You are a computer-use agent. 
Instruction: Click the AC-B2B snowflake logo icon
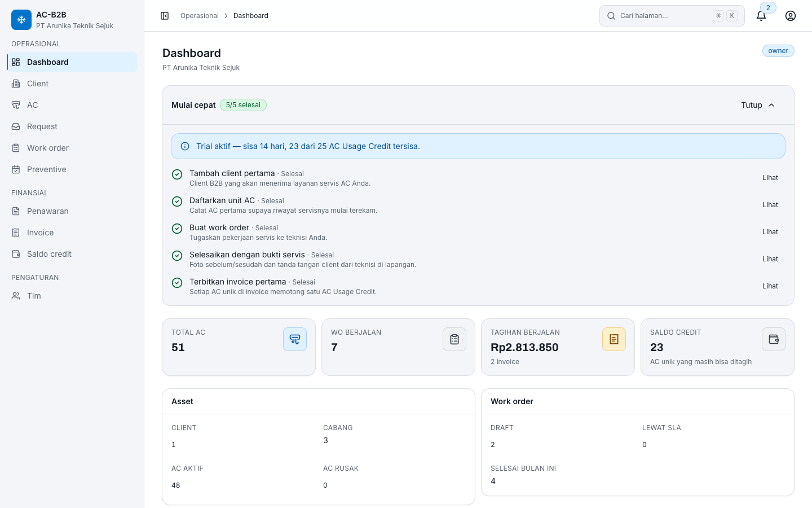21,20
